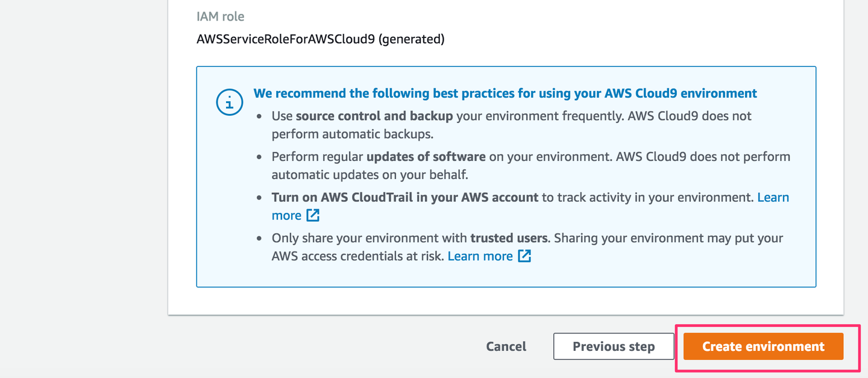
Task: Click the IAM role label
Action: click(220, 16)
